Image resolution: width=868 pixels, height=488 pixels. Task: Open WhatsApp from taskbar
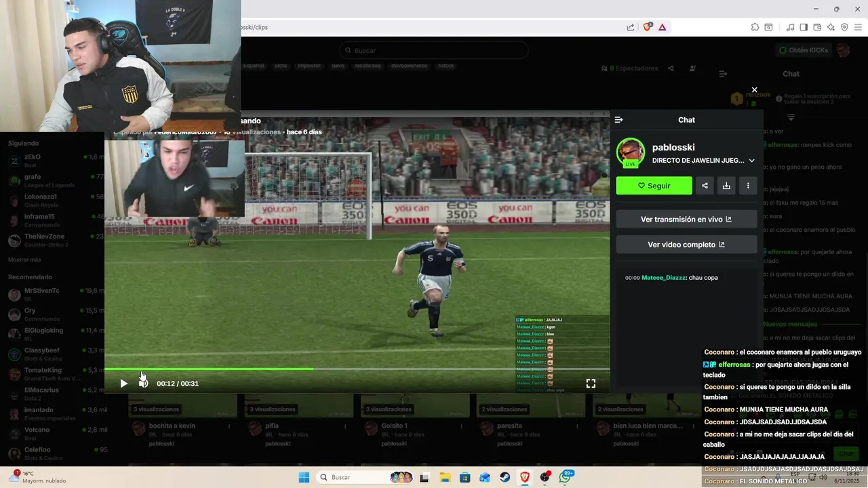coord(565,477)
